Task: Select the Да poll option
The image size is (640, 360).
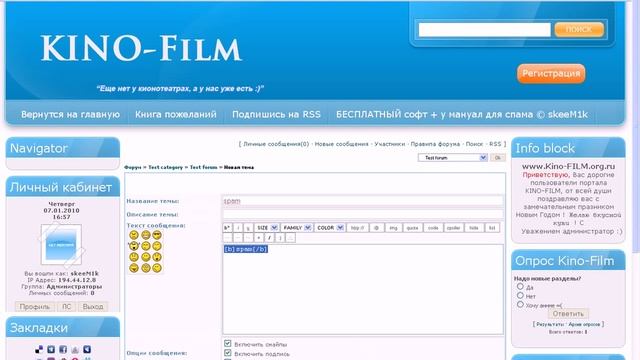Action: click(x=520, y=287)
